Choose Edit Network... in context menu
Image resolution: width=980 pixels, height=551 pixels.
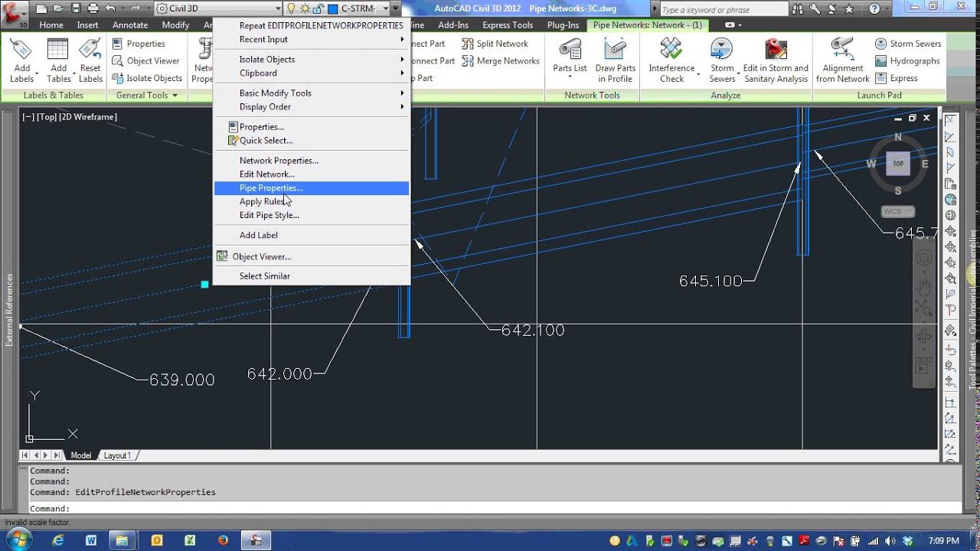(x=312, y=174)
